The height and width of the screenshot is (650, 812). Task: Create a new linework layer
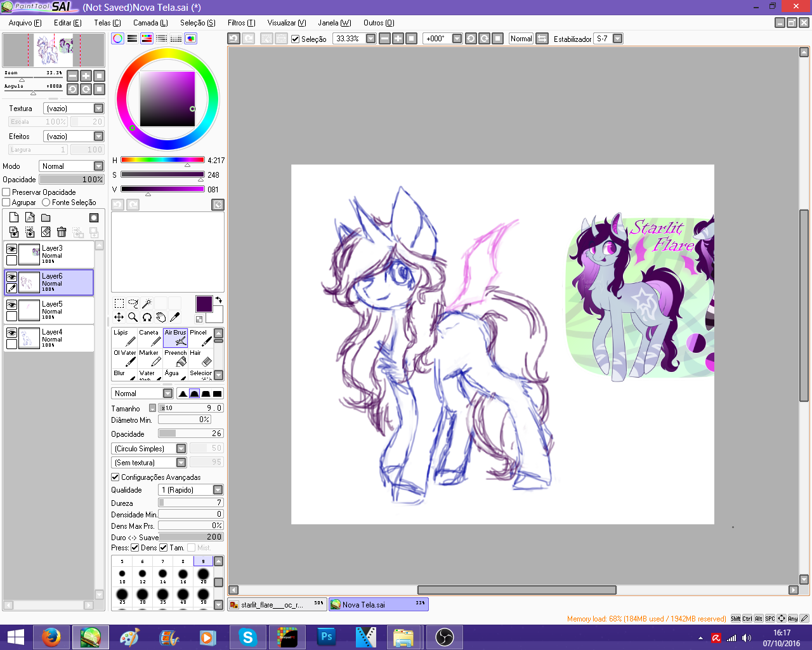[30, 217]
